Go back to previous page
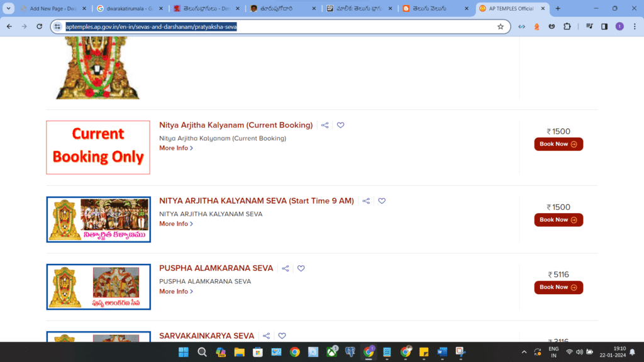The width and height of the screenshot is (644, 362). tap(9, 26)
